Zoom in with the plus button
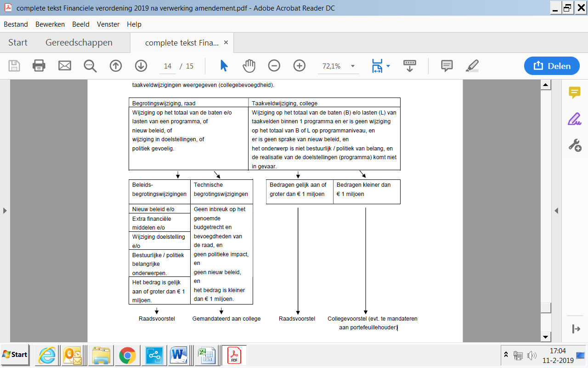Screen dimensions: 588x368 pos(300,66)
